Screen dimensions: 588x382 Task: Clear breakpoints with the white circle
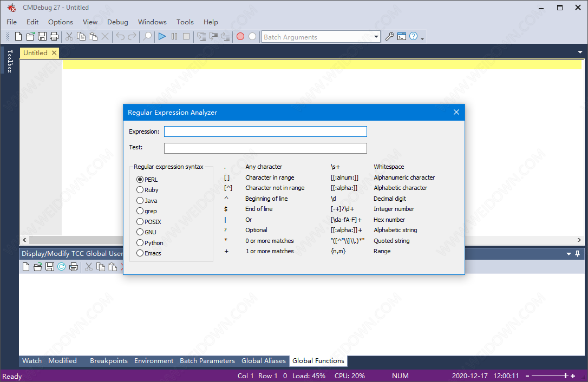[252, 36]
